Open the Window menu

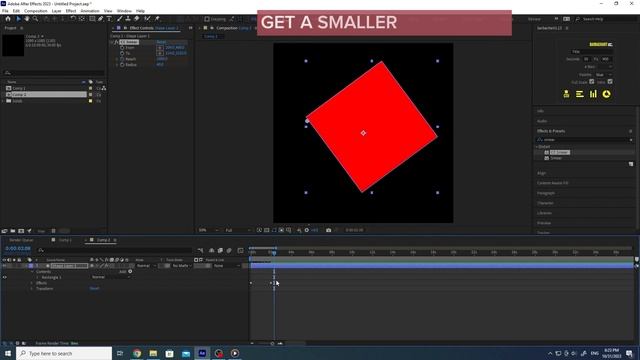coord(124,11)
